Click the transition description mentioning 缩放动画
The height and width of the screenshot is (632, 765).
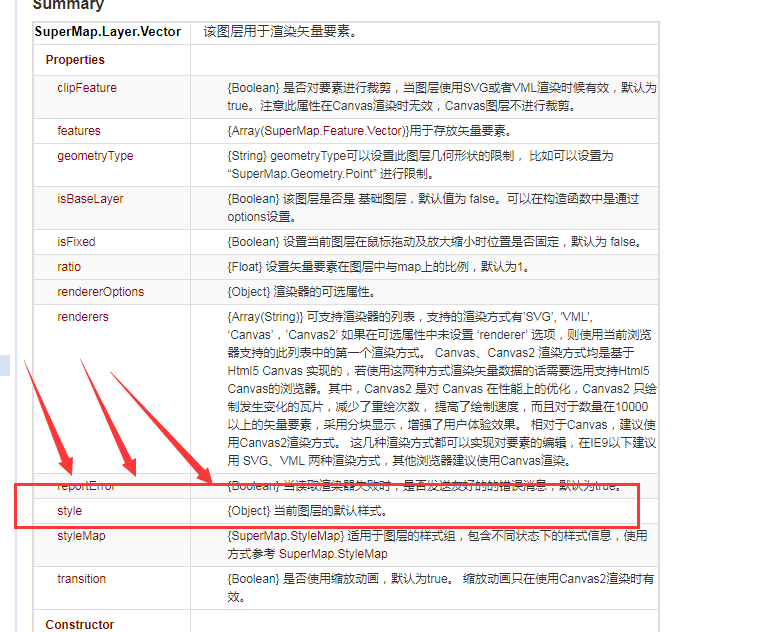click(441, 588)
